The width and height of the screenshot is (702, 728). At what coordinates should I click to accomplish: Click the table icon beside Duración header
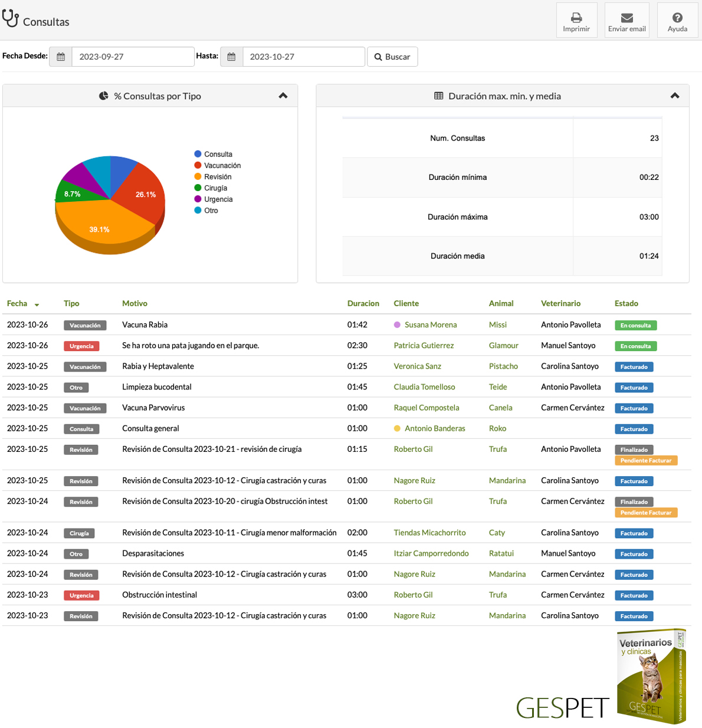tap(438, 96)
